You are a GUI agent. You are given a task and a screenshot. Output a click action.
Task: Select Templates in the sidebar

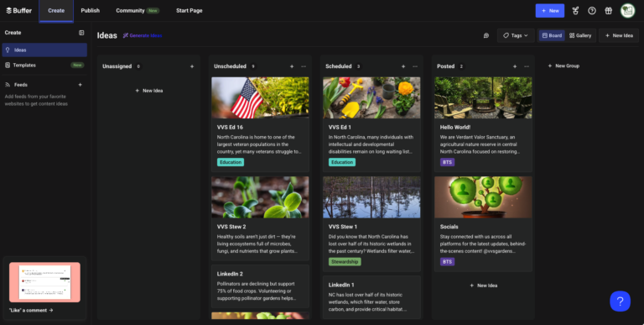tap(44, 65)
